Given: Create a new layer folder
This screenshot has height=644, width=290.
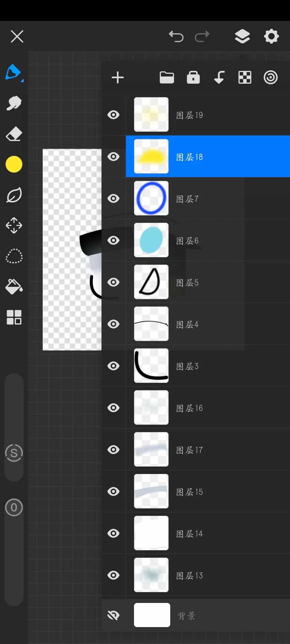Looking at the screenshot, I should coord(167,78).
